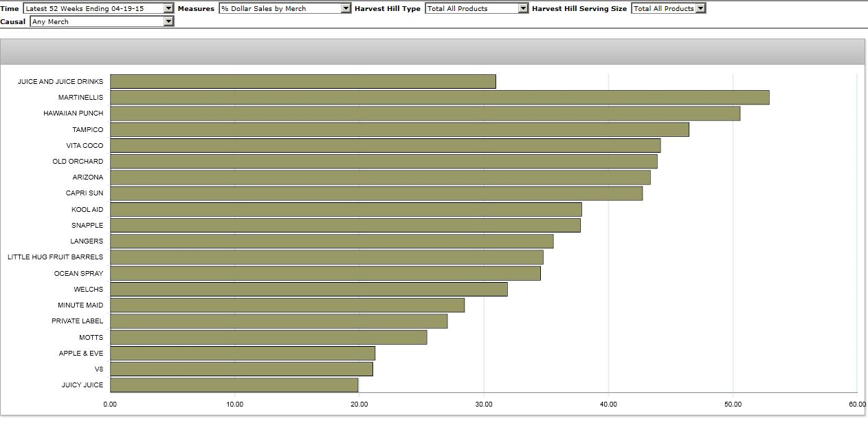868x421 pixels.
Task: Expand the Measures dropdown
Action: click(x=285, y=8)
